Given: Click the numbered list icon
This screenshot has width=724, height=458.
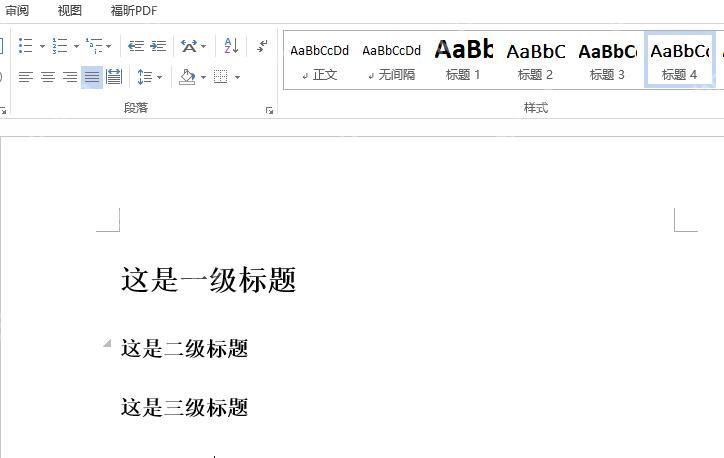Looking at the screenshot, I should click(60, 46).
